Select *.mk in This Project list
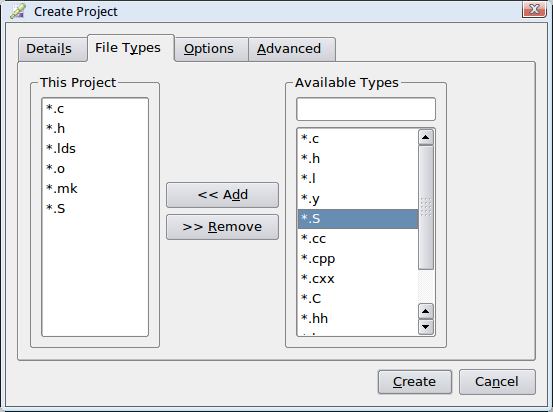Screen dimensions: 553x412 [x=95, y=189]
